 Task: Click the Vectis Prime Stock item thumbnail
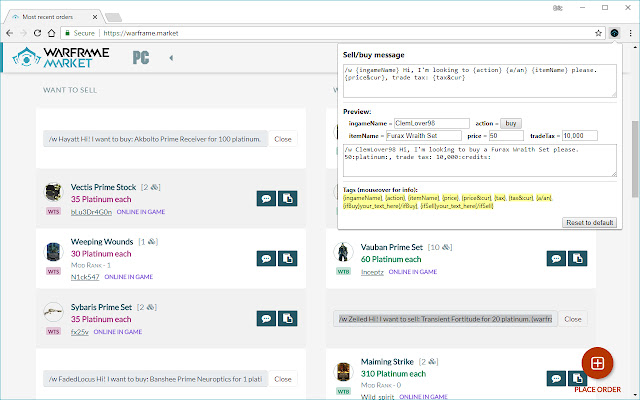(53, 192)
